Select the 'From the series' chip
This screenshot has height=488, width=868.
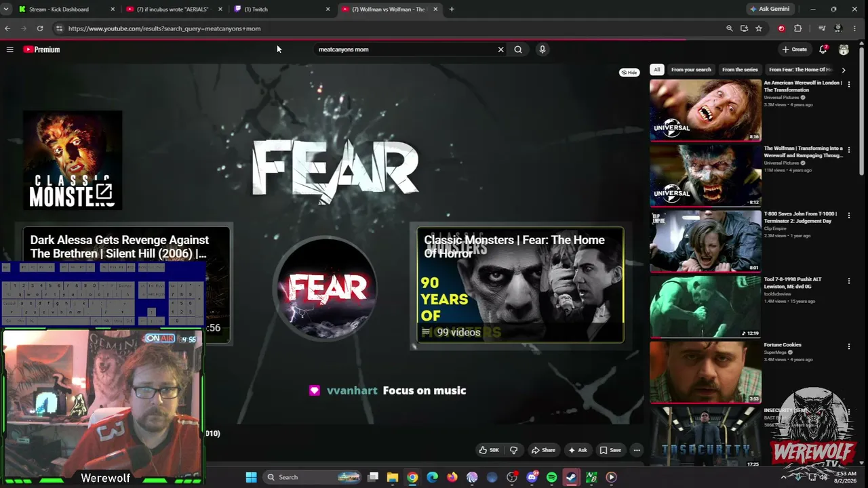(740, 70)
